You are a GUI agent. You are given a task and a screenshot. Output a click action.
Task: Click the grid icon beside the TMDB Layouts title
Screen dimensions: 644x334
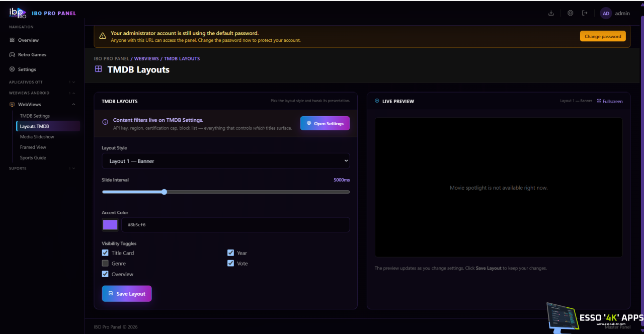[x=98, y=69]
